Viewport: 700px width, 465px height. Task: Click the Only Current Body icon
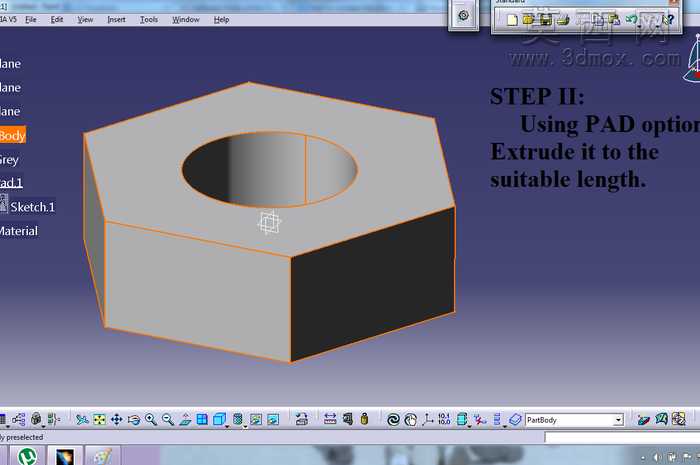(515, 419)
